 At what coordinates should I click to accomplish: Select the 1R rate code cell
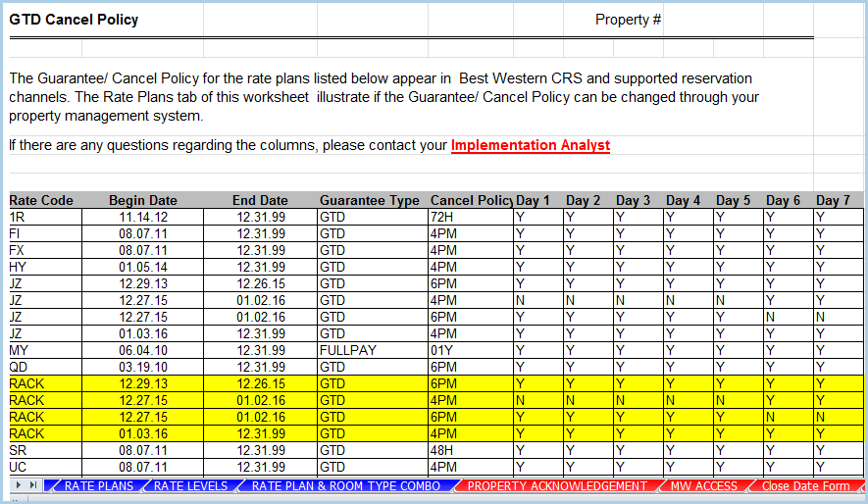click(x=18, y=216)
